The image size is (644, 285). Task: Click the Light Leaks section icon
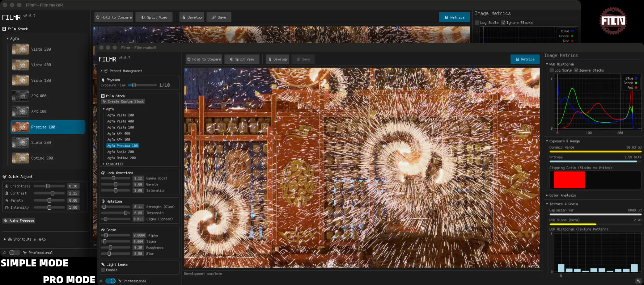(x=103, y=265)
